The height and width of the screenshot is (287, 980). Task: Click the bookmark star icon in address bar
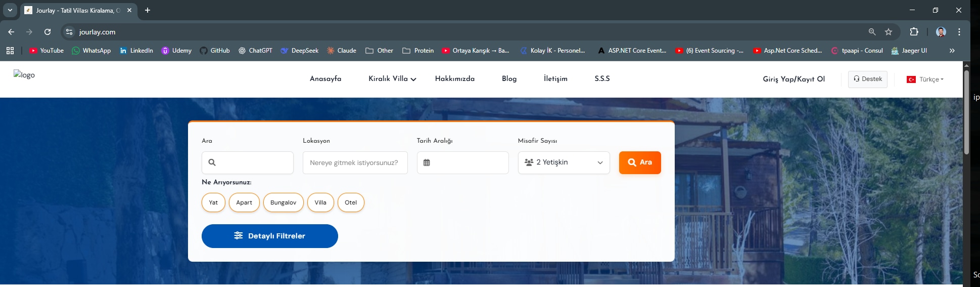[889, 32]
